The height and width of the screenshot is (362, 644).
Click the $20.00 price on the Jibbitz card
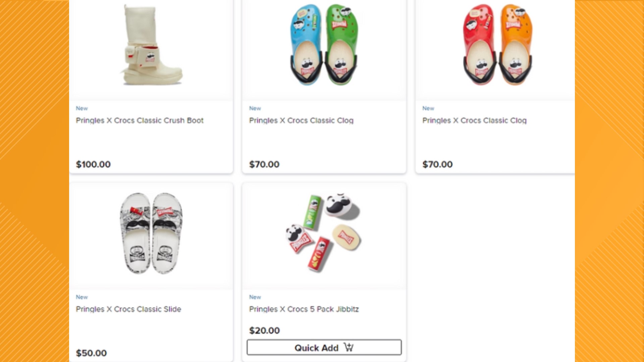coord(264,330)
